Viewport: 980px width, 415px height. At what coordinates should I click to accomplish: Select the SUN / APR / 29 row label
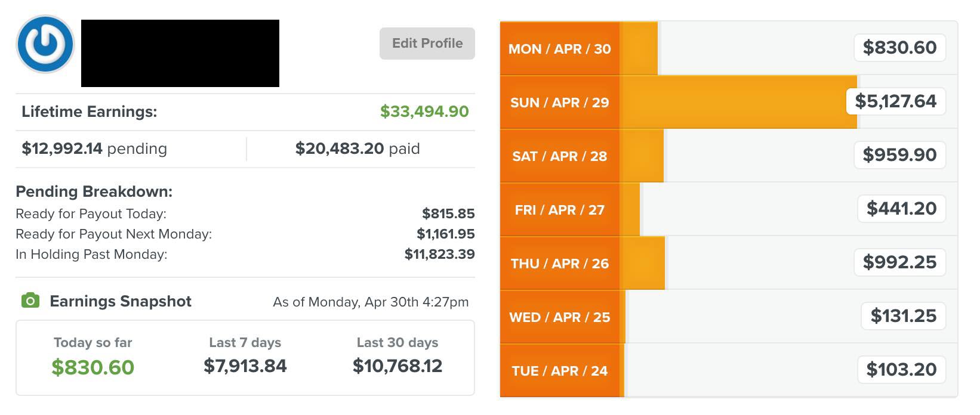tap(560, 103)
